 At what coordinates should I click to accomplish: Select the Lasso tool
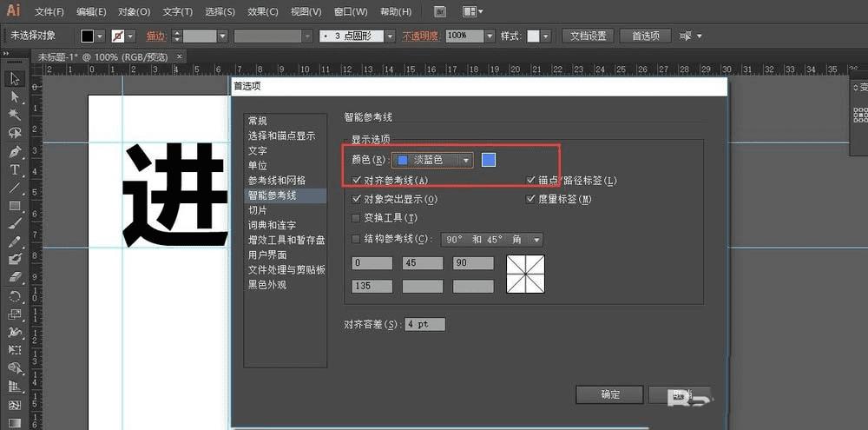click(15, 133)
